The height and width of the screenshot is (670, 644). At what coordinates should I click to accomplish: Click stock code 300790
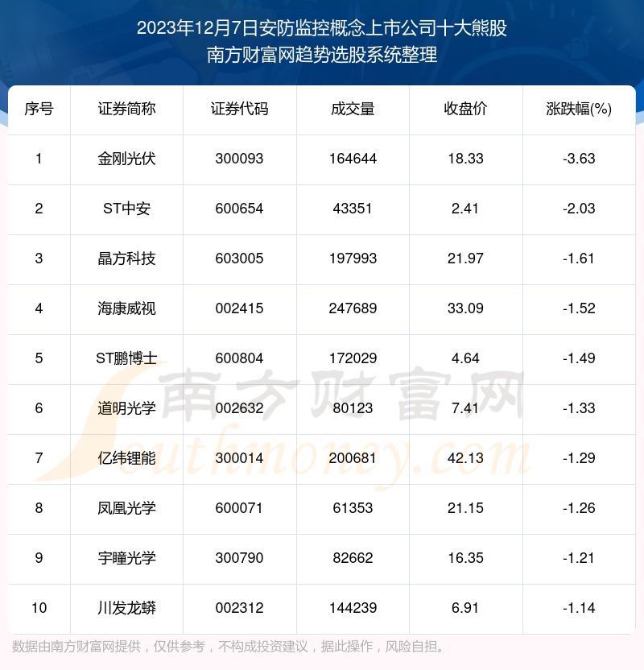[x=240, y=559]
